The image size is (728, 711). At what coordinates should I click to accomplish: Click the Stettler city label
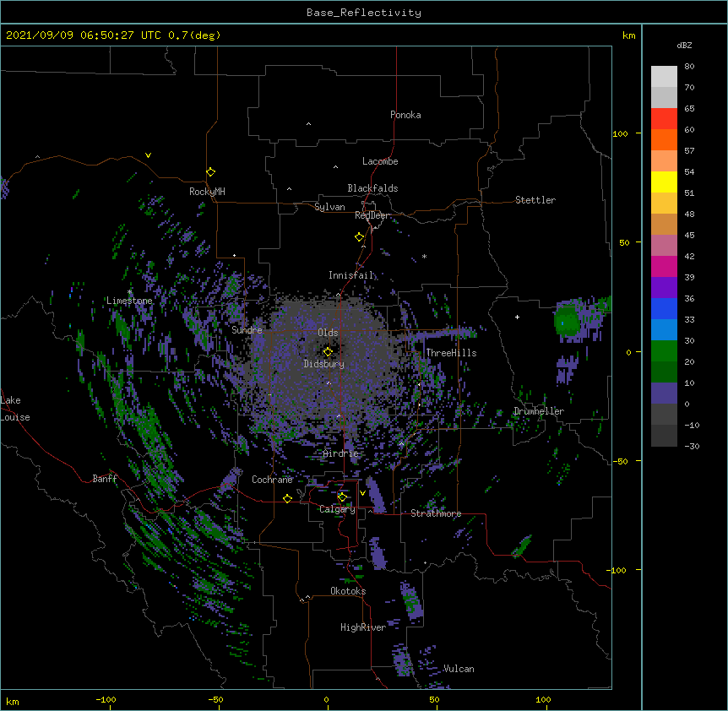(x=535, y=200)
